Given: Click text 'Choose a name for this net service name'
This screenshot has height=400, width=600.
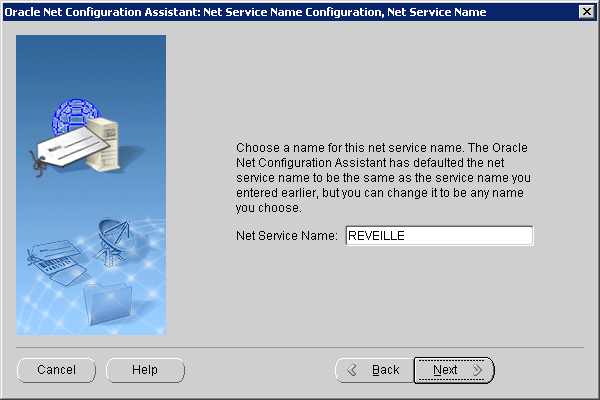Looking at the screenshot, I should point(349,148).
